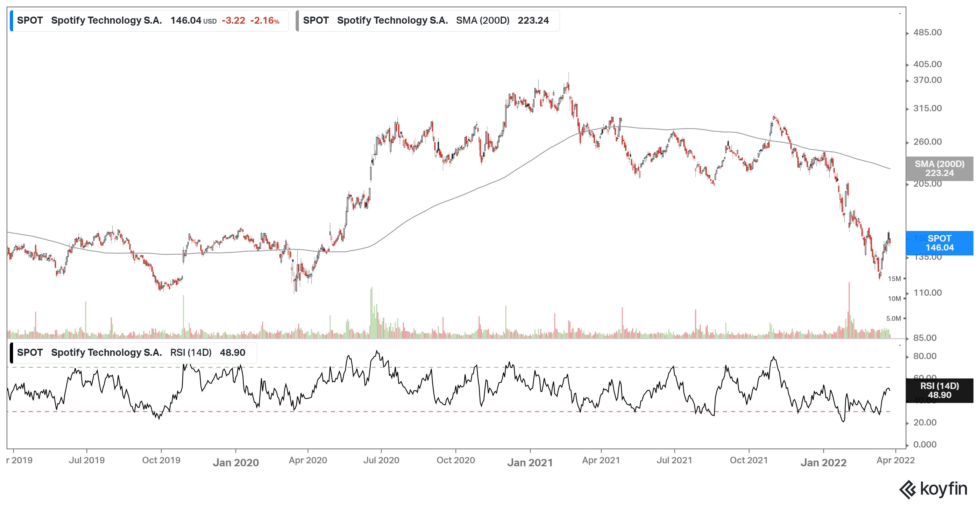Click the Jul 2020 time axis label
The height and width of the screenshot is (506, 980).
[381, 460]
